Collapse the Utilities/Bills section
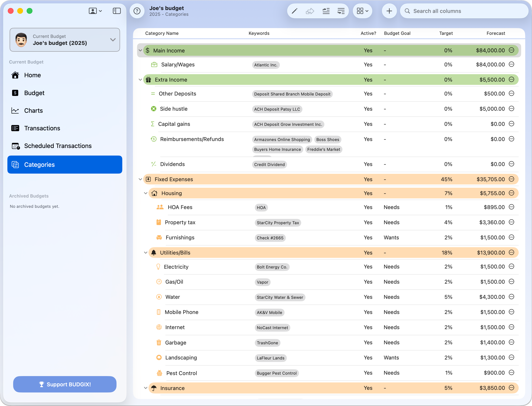532x406 pixels. pyautogui.click(x=146, y=252)
